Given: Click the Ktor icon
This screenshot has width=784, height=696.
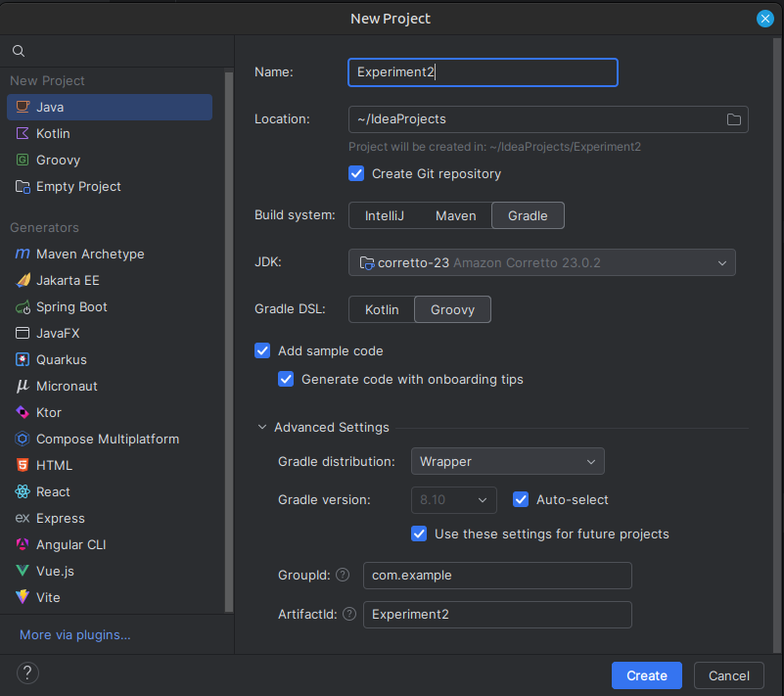Looking at the screenshot, I should coord(23,412).
